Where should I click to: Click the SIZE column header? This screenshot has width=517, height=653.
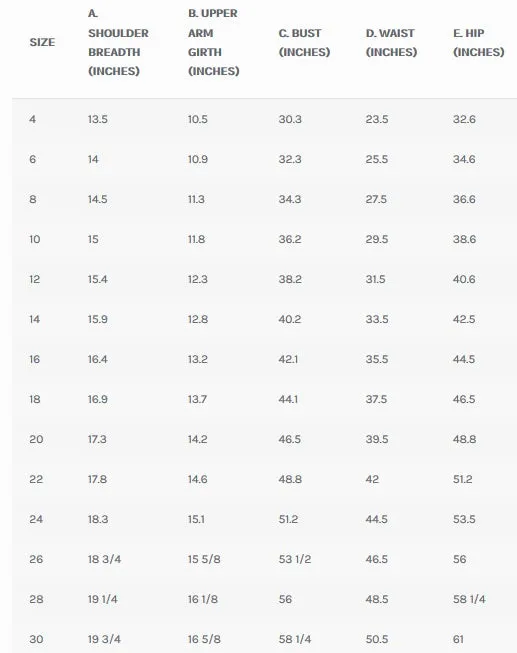(x=42, y=42)
